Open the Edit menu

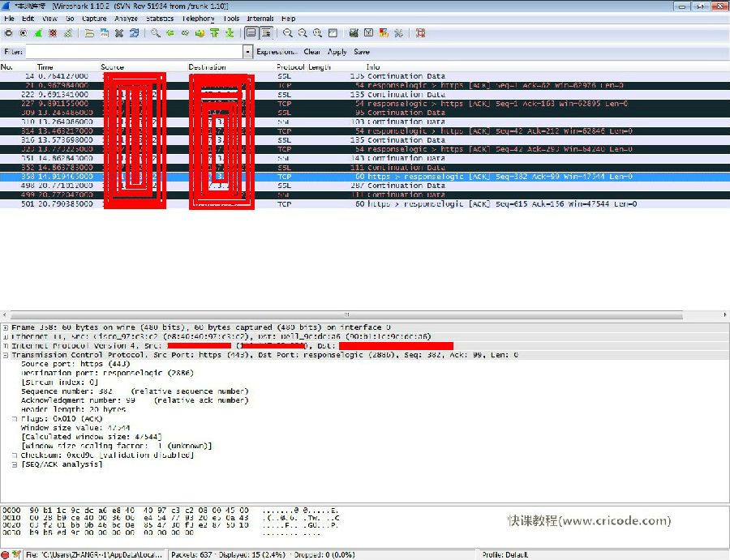[x=28, y=19]
